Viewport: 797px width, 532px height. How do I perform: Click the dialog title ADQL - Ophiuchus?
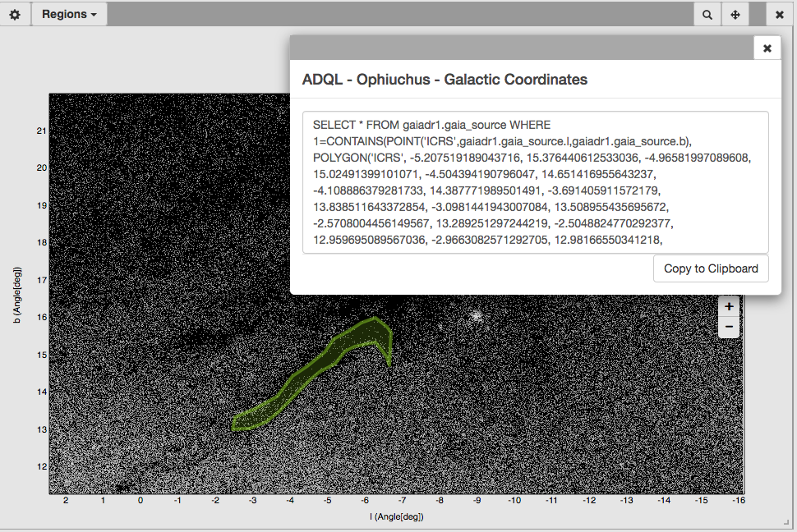tap(445, 80)
